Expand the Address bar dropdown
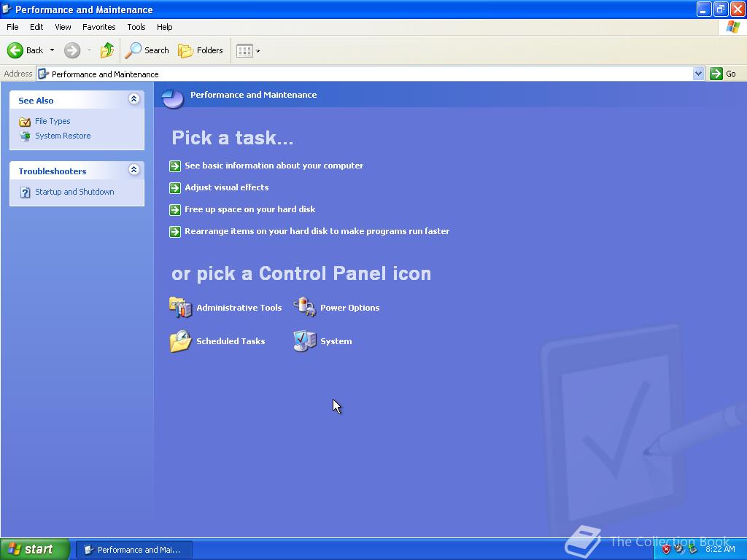The width and height of the screenshot is (747, 560). 698,74
